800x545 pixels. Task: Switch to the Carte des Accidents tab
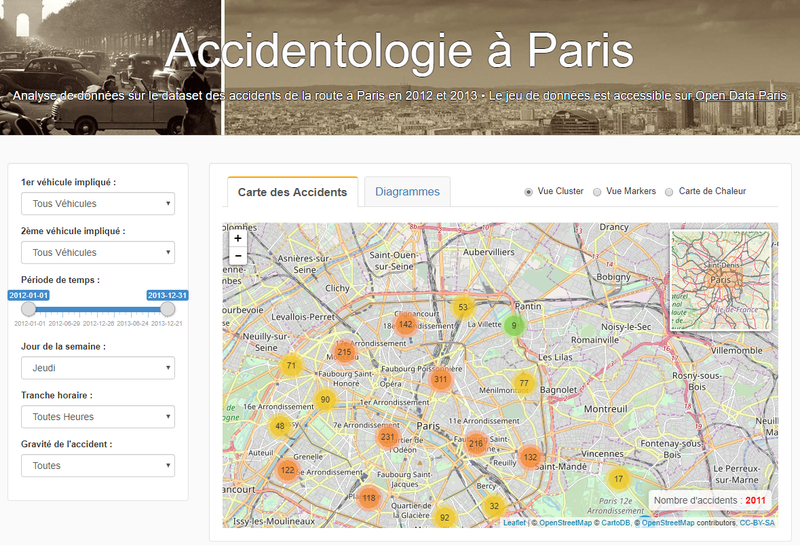click(292, 192)
